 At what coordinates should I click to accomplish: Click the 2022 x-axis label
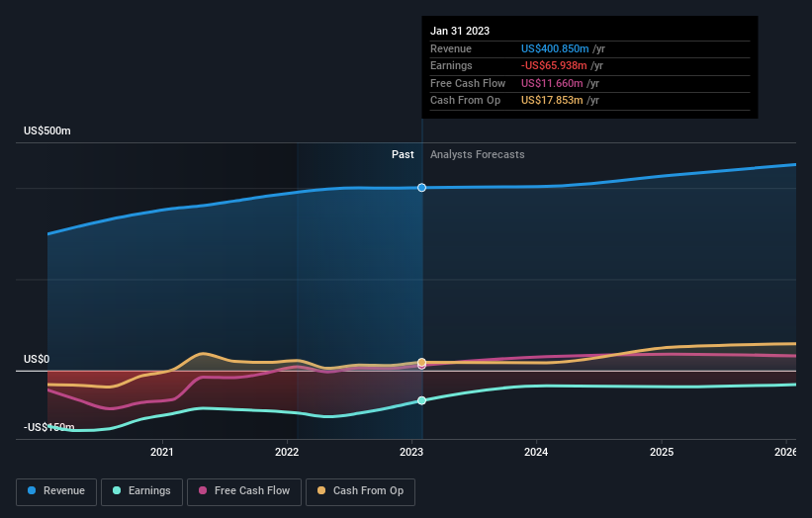tap(287, 452)
